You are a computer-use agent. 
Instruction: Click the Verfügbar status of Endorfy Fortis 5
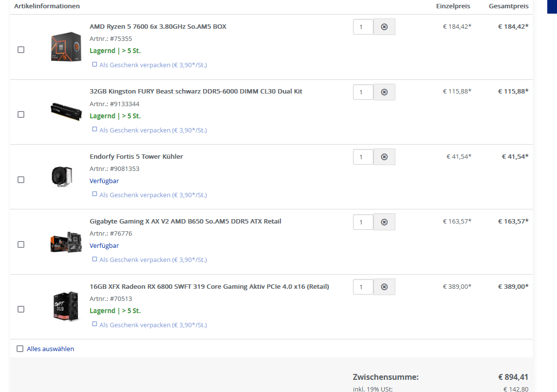click(104, 181)
